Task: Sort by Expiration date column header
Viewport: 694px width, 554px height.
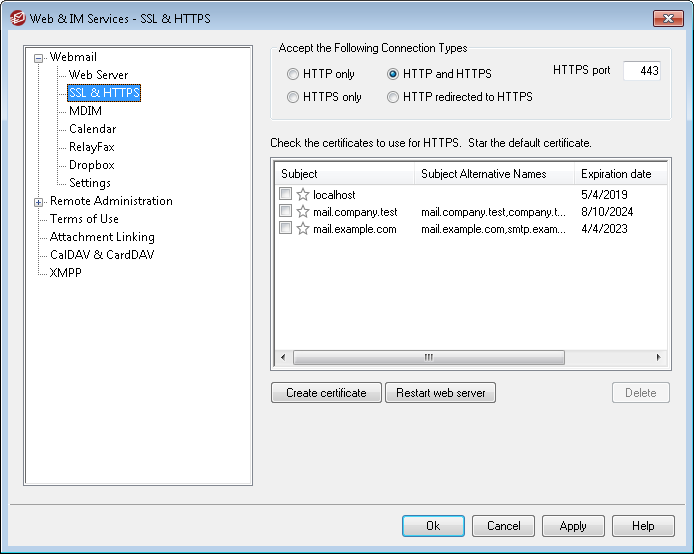Action: click(616, 174)
